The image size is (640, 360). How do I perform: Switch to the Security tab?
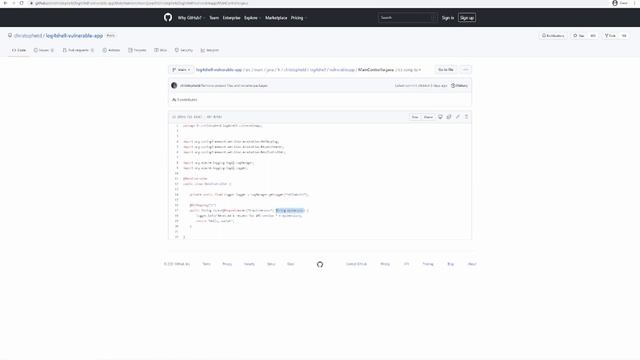pos(184,50)
